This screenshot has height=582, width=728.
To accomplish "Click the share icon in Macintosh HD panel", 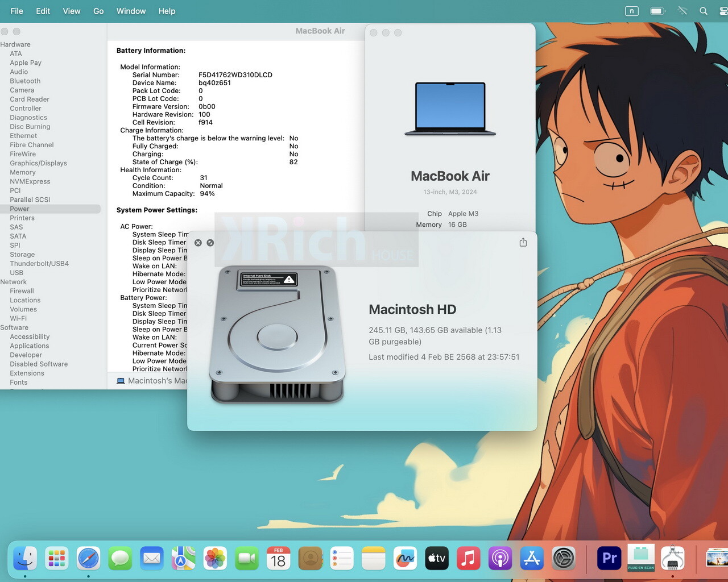I will point(523,242).
